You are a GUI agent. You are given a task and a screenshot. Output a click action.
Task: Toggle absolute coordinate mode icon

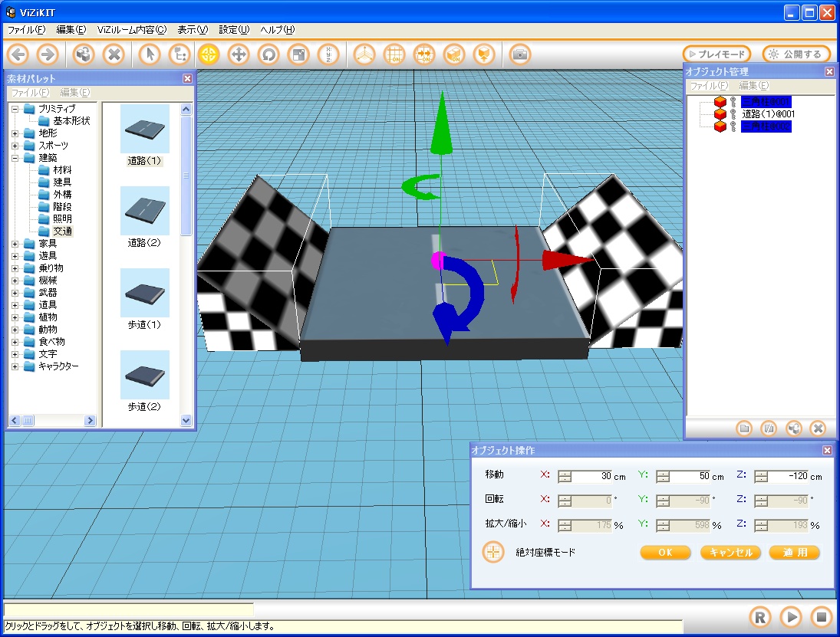coord(493,552)
